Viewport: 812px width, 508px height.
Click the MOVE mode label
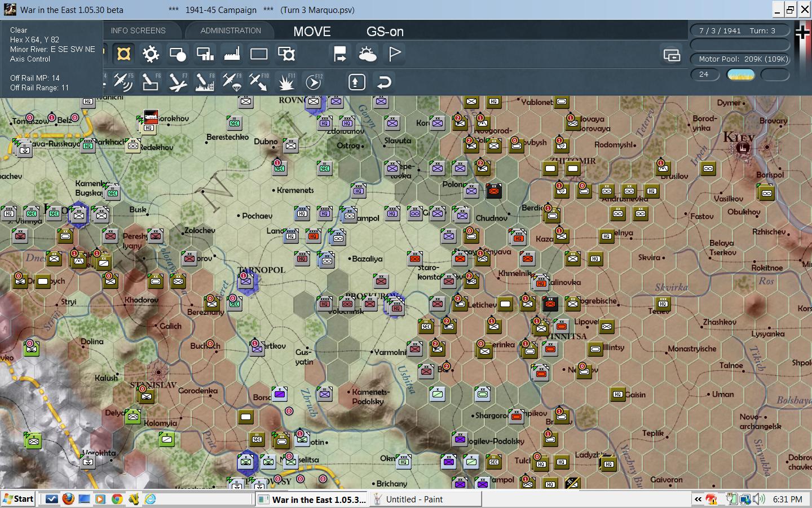coord(312,32)
